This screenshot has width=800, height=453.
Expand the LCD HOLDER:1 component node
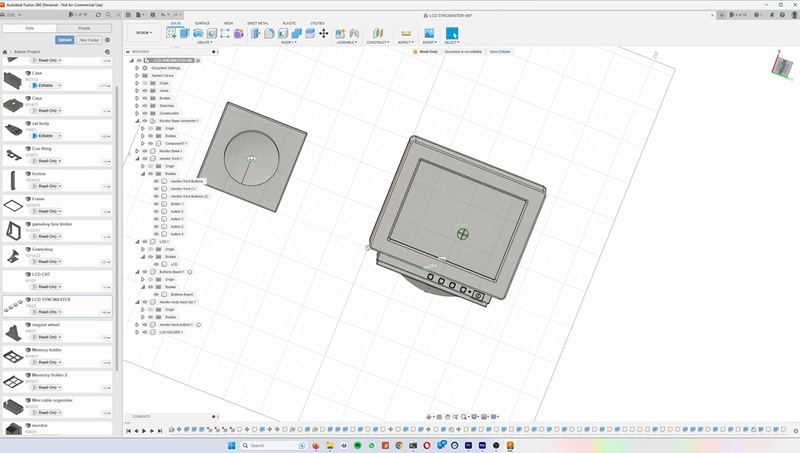point(137,332)
